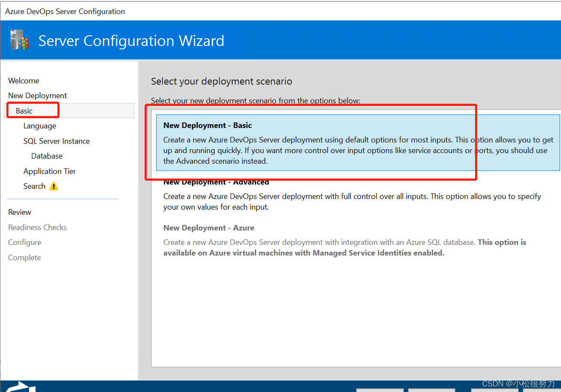Jump to the Review step
Viewport: 561px width, 392px height.
[20, 212]
